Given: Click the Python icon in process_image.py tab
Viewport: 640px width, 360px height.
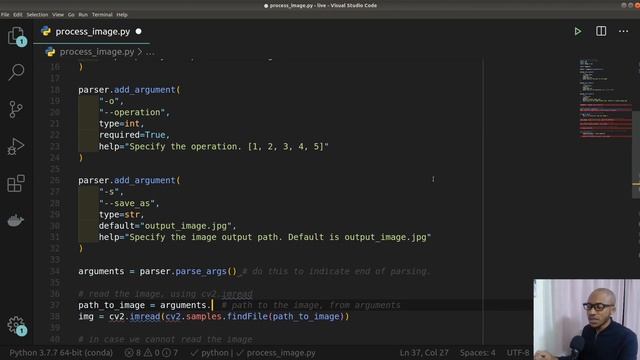Looking at the screenshot, I should pyautogui.click(x=46, y=31).
